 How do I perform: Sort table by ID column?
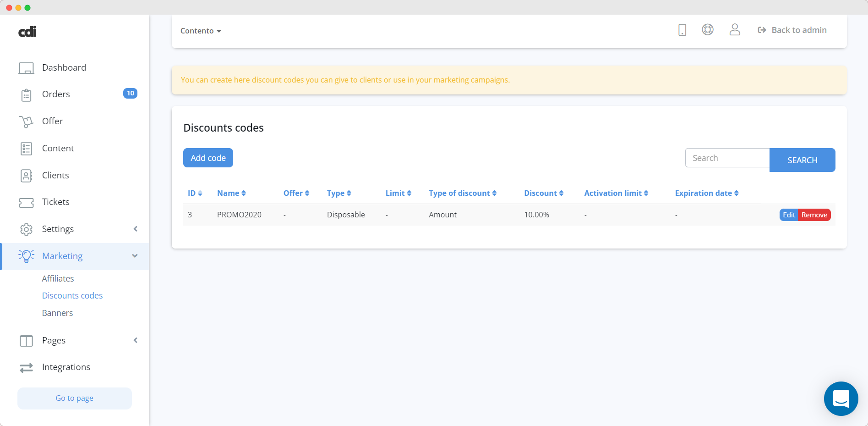point(195,193)
